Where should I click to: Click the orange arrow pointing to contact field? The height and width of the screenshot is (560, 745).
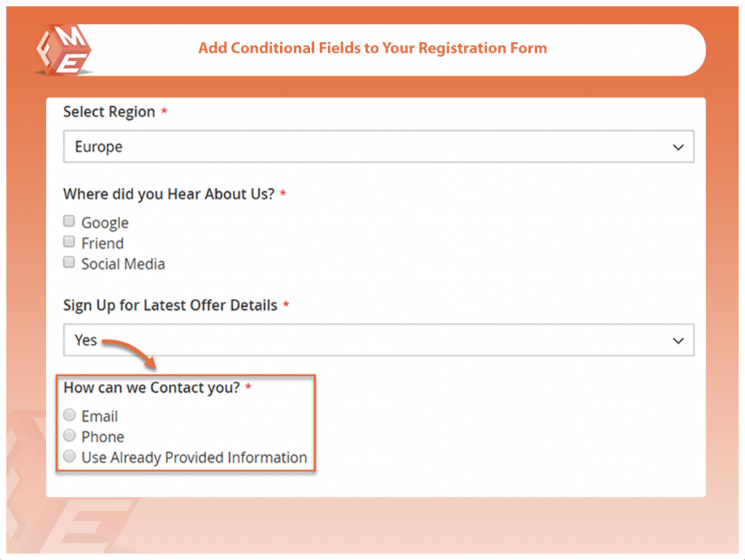(130, 354)
